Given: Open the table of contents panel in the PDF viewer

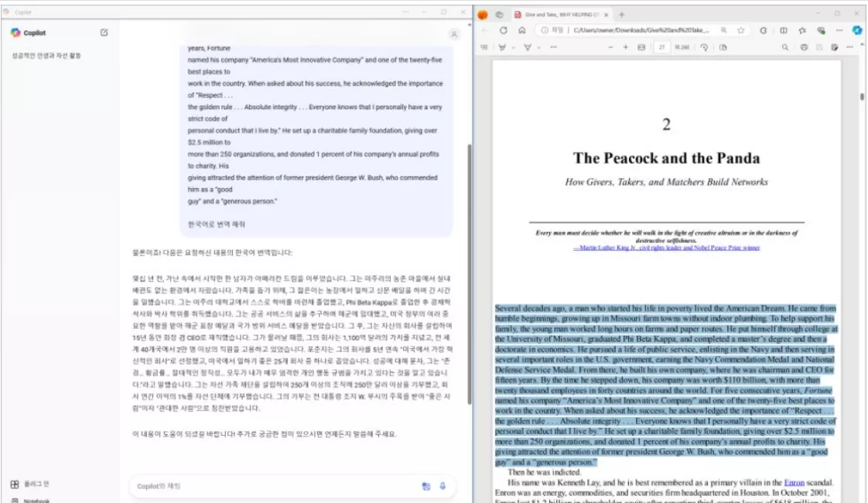Looking at the screenshot, I should tap(483, 46).
